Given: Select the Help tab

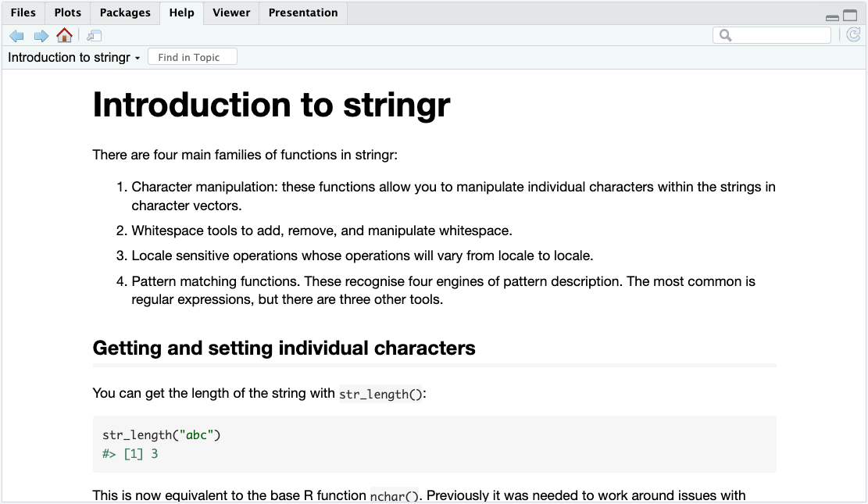Looking at the screenshot, I should (181, 13).
